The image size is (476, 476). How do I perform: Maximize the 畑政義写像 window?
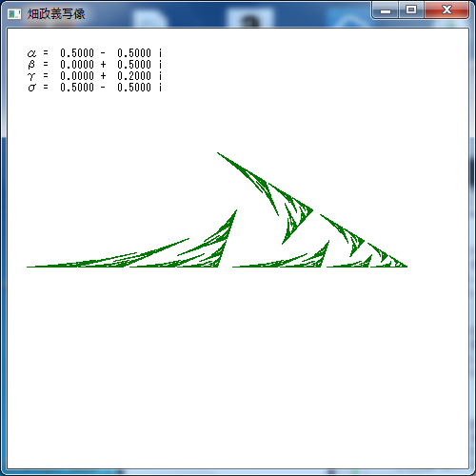pyautogui.click(x=411, y=10)
